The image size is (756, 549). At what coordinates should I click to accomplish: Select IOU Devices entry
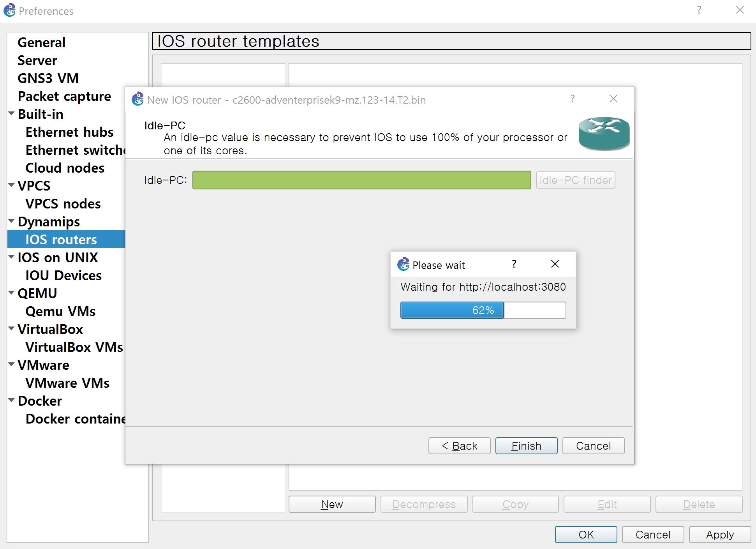coord(63,275)
